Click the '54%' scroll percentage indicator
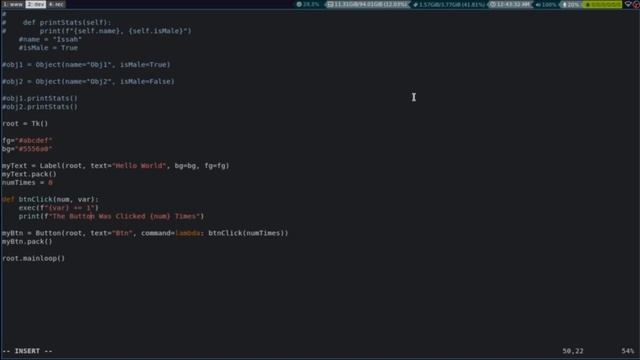 tap(628, 351)
